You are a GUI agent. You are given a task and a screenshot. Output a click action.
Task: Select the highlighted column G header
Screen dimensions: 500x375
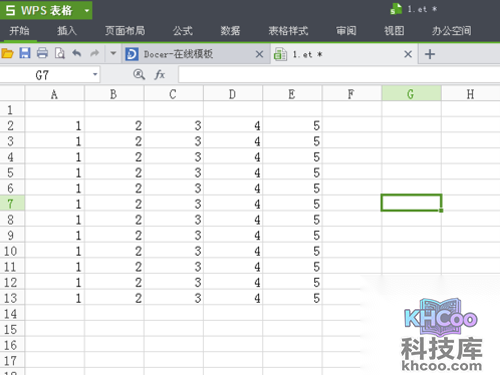[411, 94]
